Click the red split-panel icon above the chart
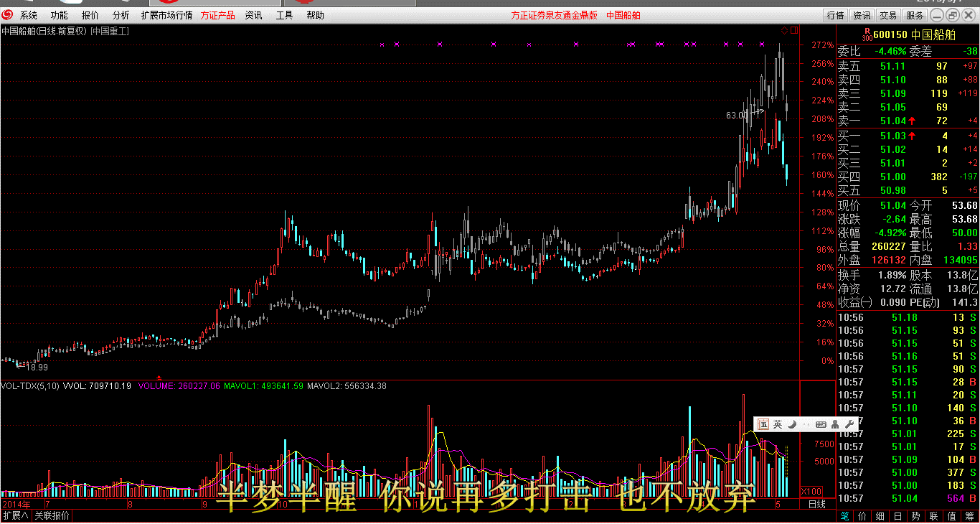 point(793,30)
